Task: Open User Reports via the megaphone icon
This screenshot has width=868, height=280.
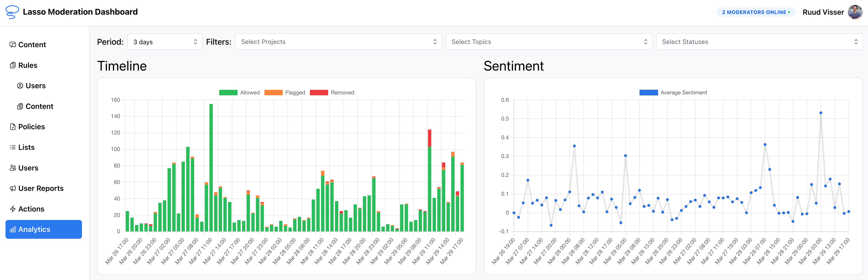Action: click(13, 188)
